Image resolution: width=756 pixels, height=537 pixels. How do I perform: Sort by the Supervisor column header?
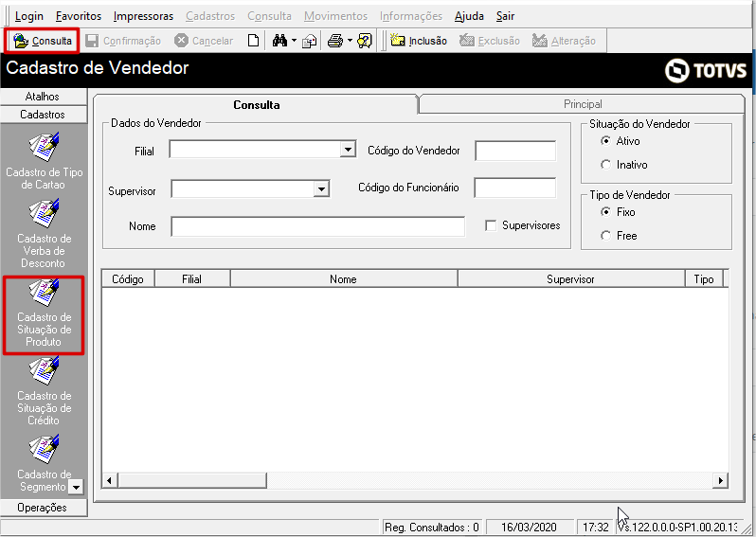tap(571, 279)
